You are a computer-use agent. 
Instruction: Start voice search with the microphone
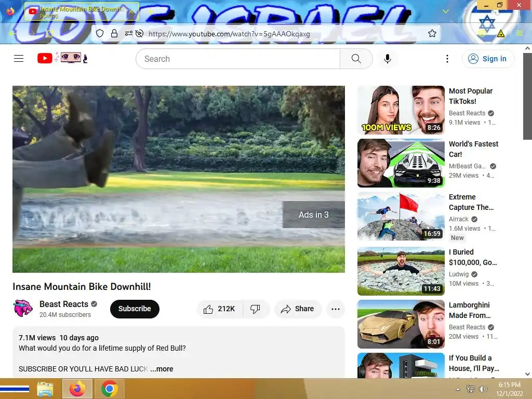tap(388, 59)
